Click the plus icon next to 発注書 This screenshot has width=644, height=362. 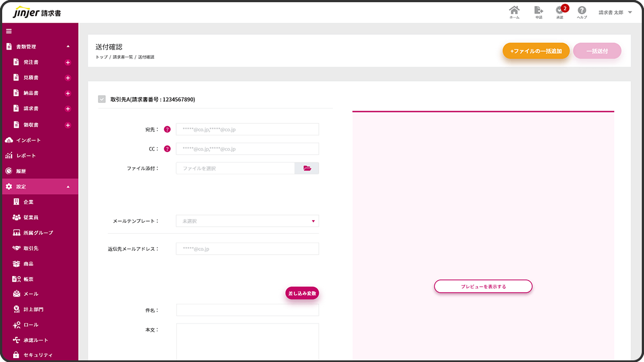(68, 63)
